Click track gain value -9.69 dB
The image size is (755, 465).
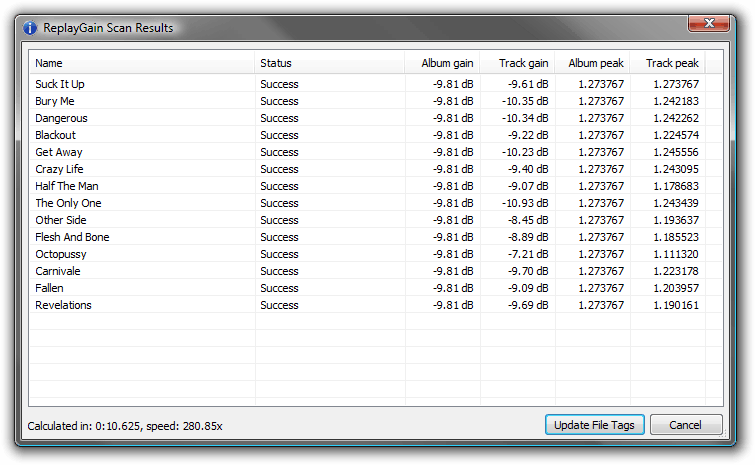click(528, 305)
